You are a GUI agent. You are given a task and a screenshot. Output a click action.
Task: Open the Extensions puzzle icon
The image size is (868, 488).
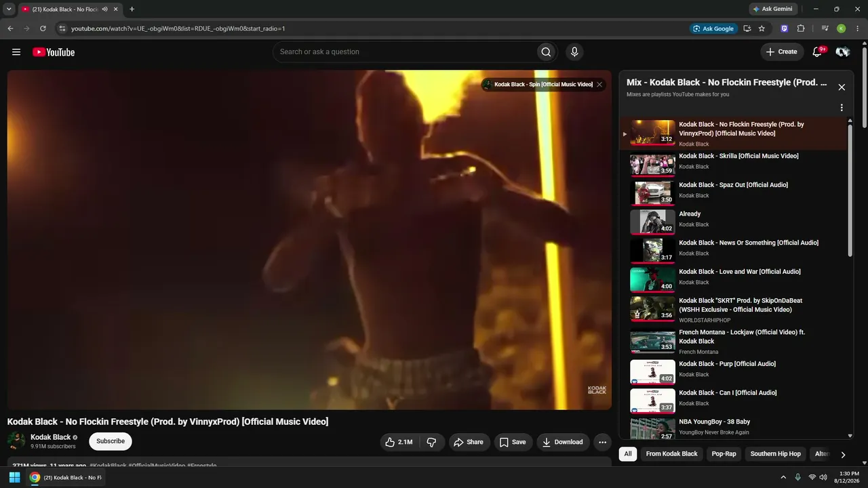pyautogui.click(x=801, y=28)
